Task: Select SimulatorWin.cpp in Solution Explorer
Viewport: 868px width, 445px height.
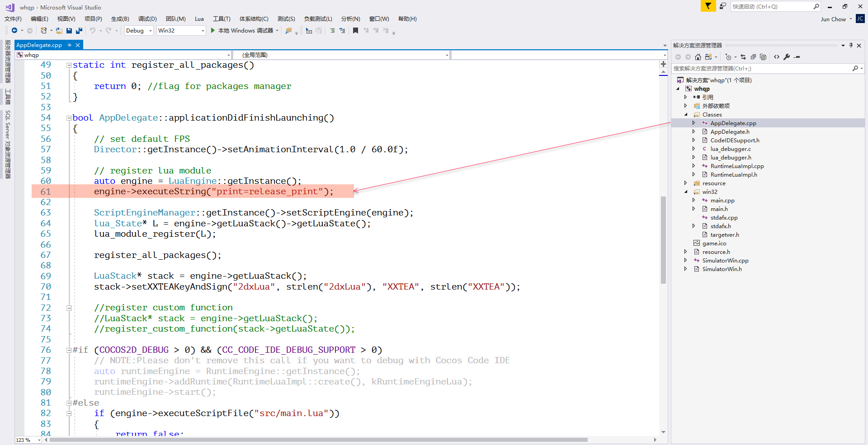Action: click(x=725, y=261)
